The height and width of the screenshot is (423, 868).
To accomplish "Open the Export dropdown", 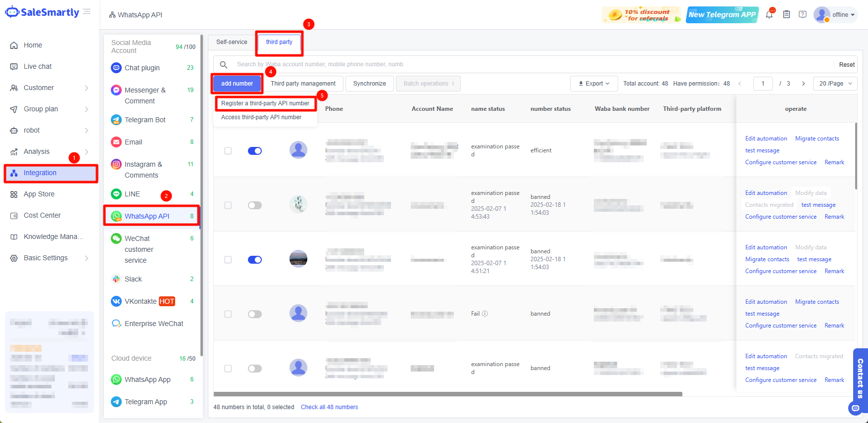I will tap(594, 84).
